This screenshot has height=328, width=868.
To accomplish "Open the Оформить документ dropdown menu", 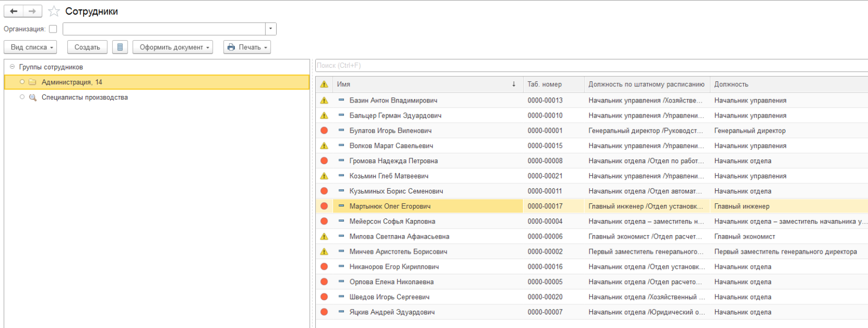I will [x=173, y=47].
